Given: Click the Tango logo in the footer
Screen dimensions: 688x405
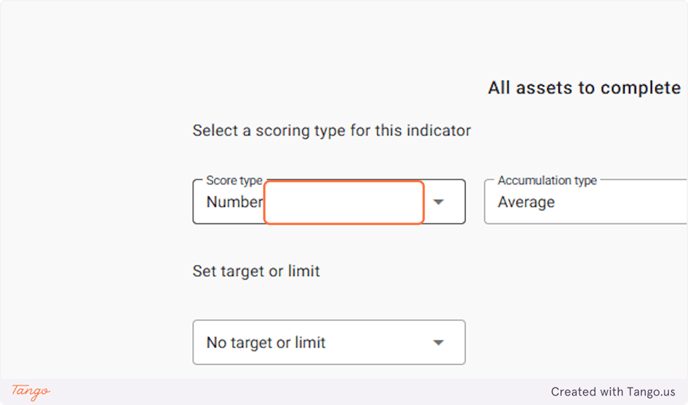Looking at the screenshot, I should (31, 391).
